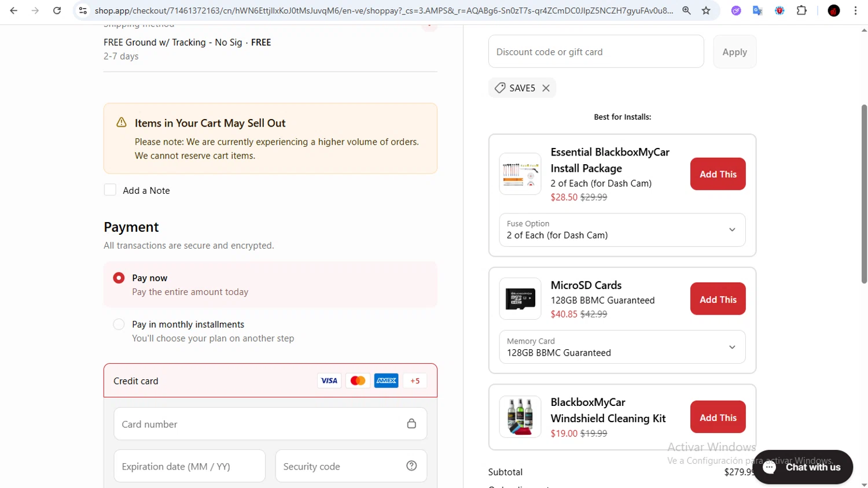Click the Payment section heading
The height and width of the screenshot is (488, 868).
pos(131,227)
